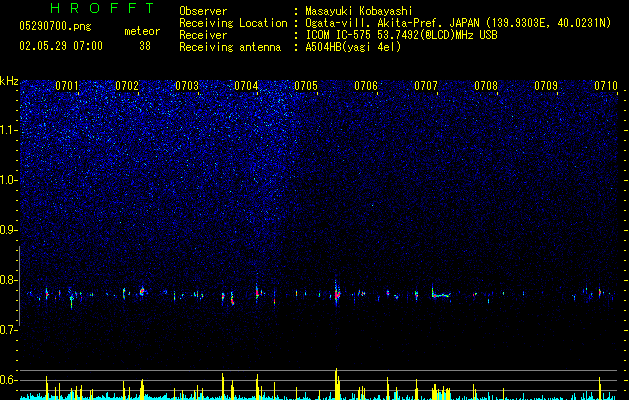The width and height of the screenshot is (629, 400).
Task: Click the observer name Masayuki Kobayashi
Action: [x=359, y=11]
